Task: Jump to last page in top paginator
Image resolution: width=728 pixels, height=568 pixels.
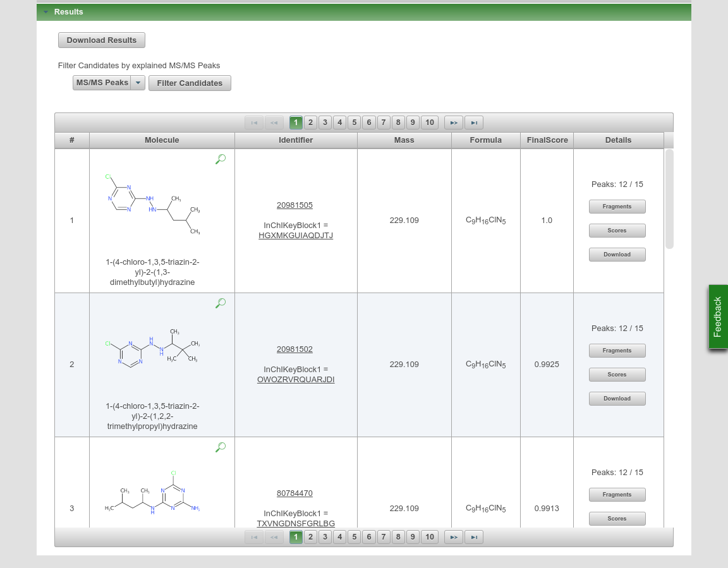Action: (x=474, y=123)
